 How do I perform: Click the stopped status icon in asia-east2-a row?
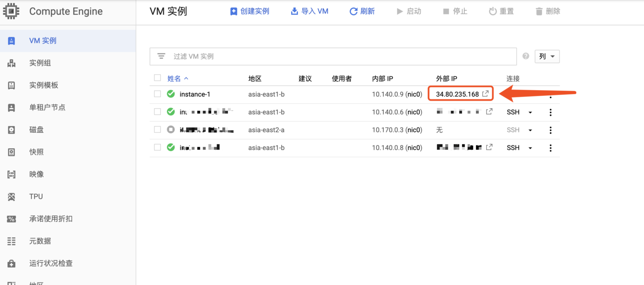(171, 129)
